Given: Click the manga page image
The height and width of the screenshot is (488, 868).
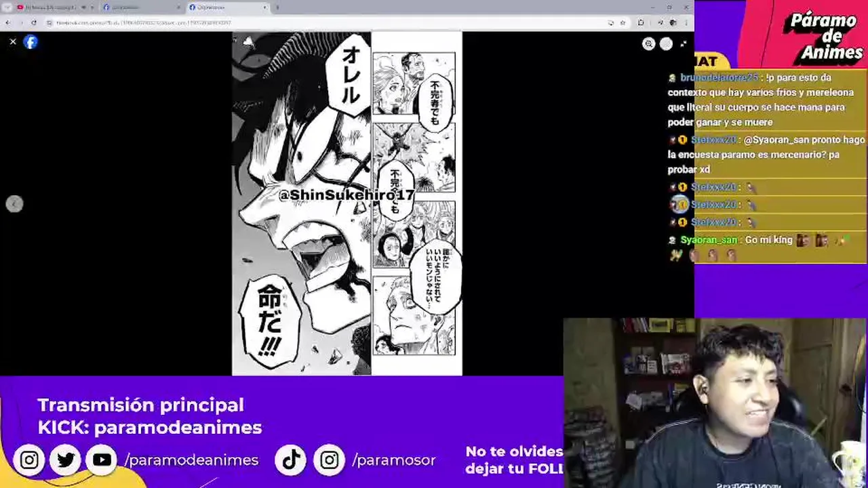Looking at the screenshot, I should [x=347, y=203].
